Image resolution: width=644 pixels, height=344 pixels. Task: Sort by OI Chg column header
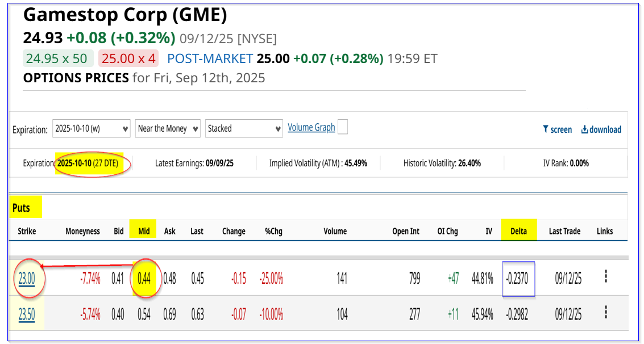(x=446, y=231)
